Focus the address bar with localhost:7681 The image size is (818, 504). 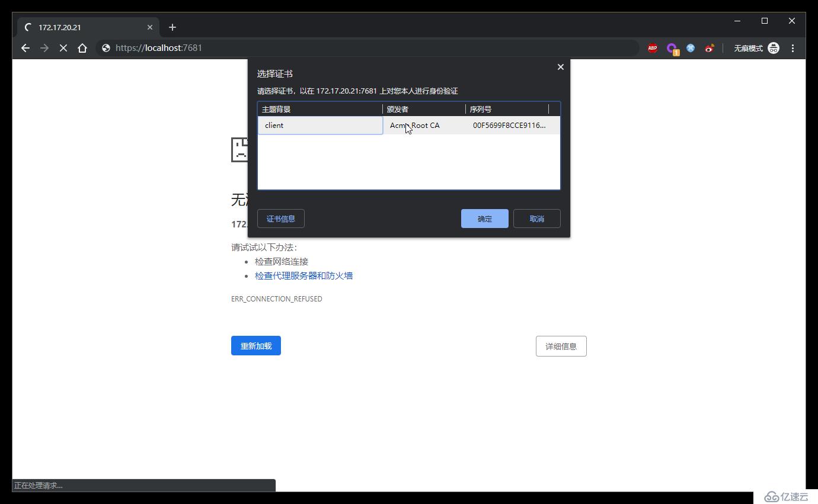click(x=368, y=48)
